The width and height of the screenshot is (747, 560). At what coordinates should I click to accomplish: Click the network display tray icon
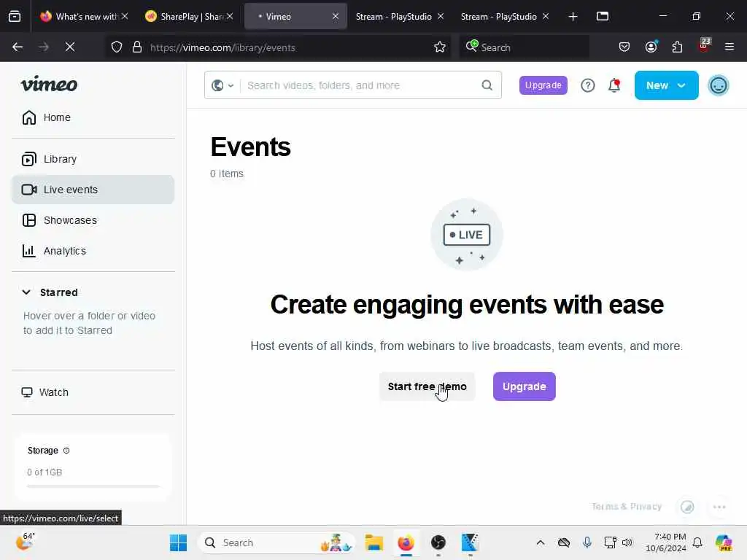tap(611, 542)
